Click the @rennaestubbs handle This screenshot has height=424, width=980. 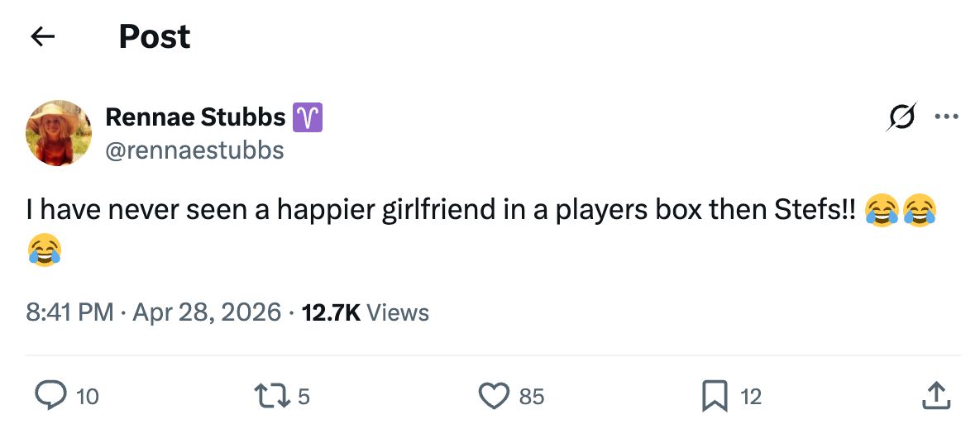coord(194,150)
